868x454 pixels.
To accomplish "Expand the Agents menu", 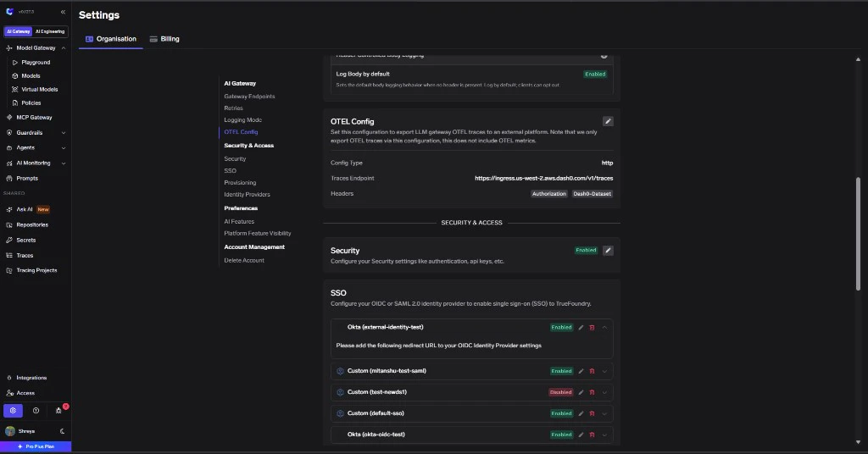I will [64, 148].
